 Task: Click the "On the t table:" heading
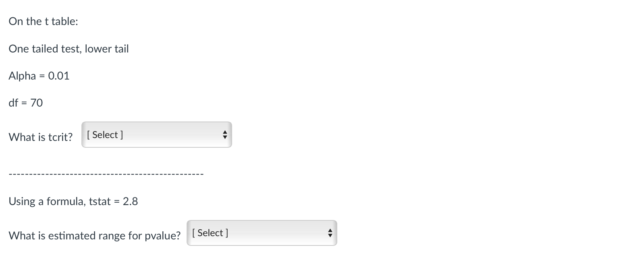44,21
